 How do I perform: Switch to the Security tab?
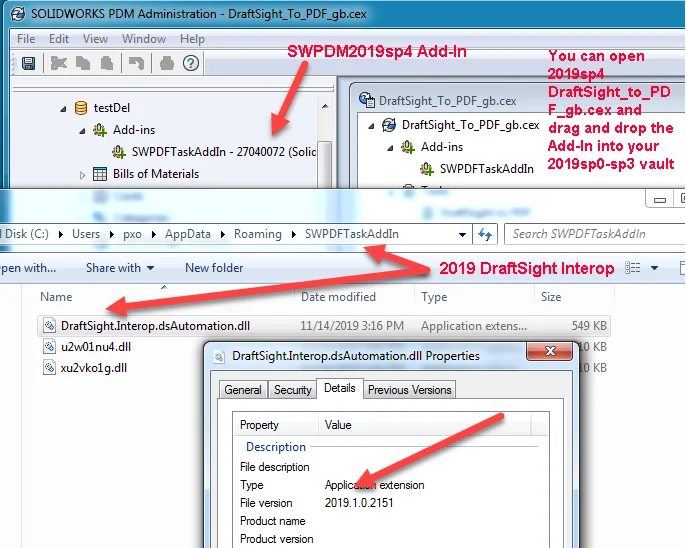tap(292, 389)
